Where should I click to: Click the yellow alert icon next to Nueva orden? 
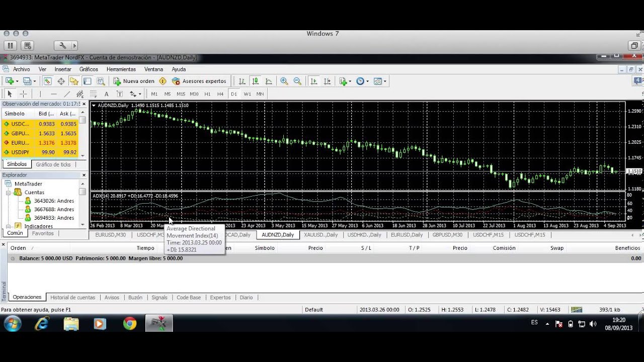coord(163,81)
